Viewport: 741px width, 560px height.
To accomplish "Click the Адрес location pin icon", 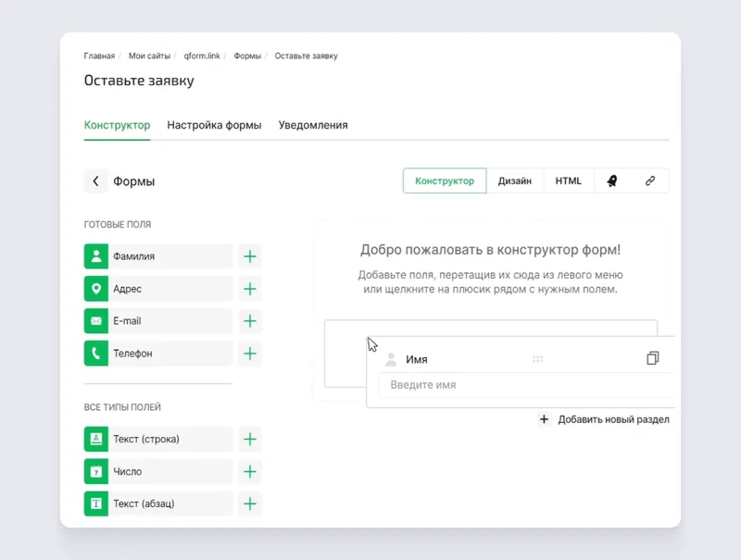I will tap(96, 289).
